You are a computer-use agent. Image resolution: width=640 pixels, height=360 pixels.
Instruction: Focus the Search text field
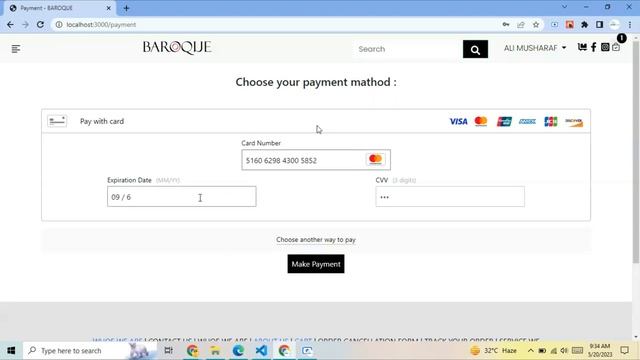(408, 49)
